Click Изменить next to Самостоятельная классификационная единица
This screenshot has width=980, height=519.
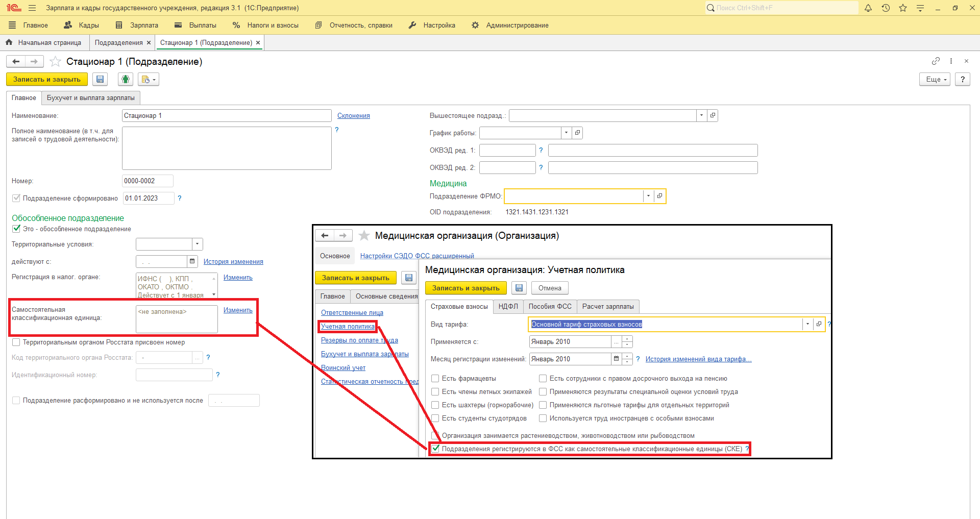click(238, 310)
